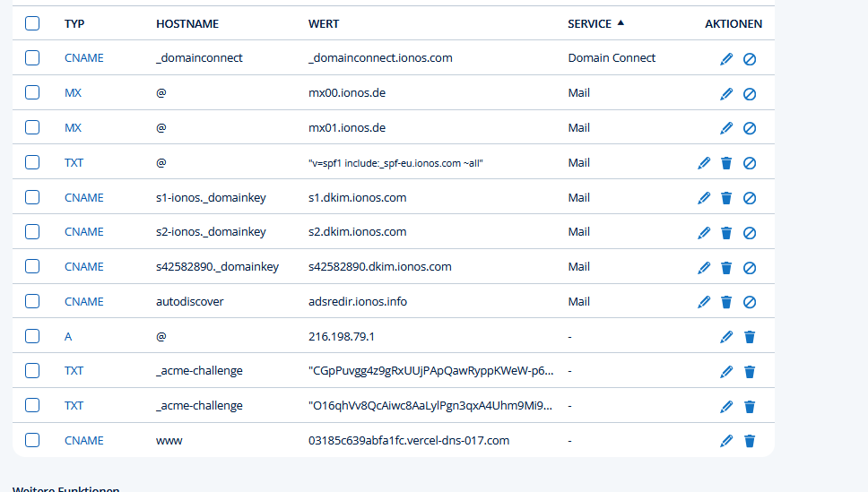Edit the s1-ionos._domainkey CNAME record
This screenshot has width=868, height=492.
pos(704,197)
